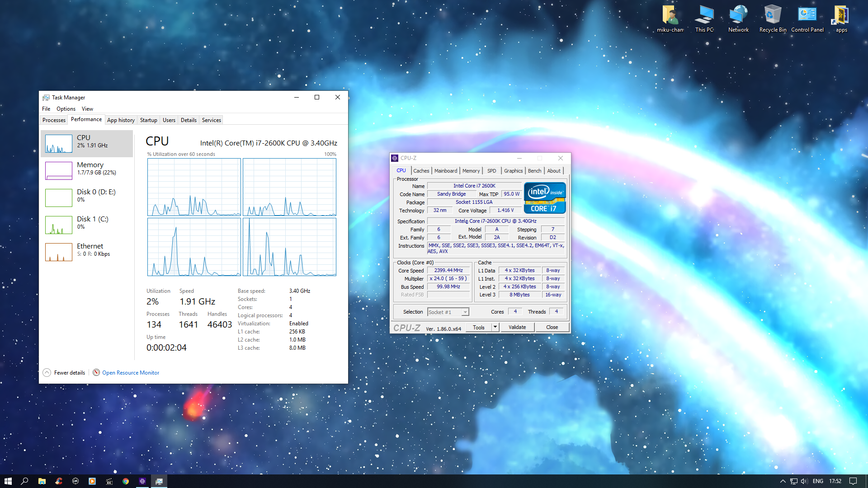Switch to Memory tab in CPU-Z

[471, 171]
